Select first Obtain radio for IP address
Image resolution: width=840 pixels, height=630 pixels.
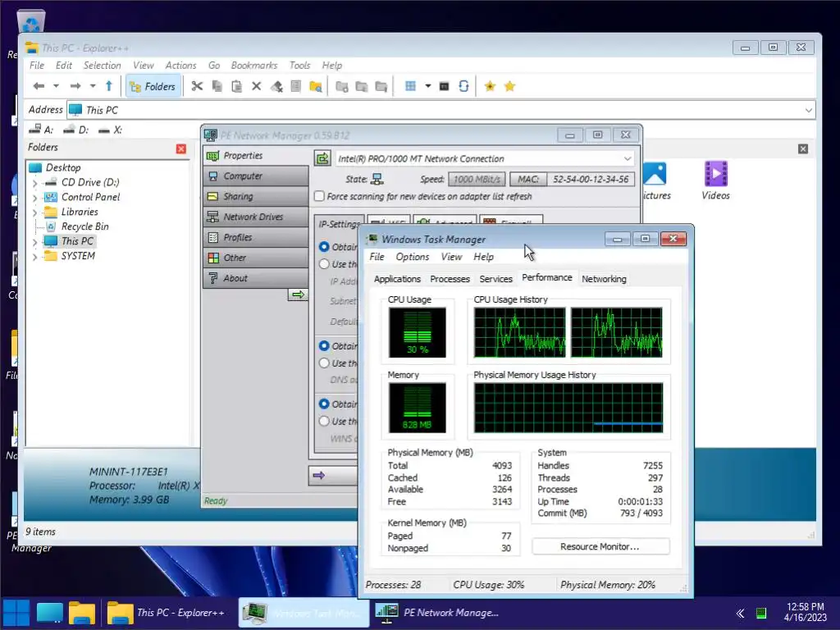[x=324, y=246]
